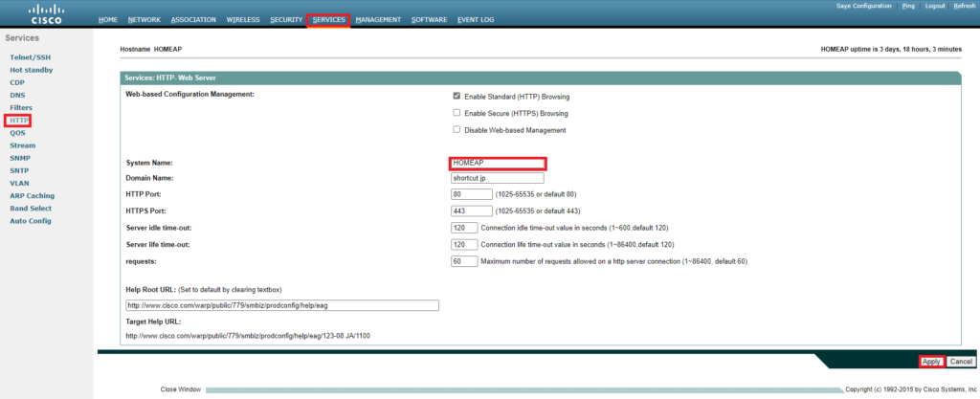
Task: Switch to the ASSOCIATION tab
Action: (x=193, y=20)
